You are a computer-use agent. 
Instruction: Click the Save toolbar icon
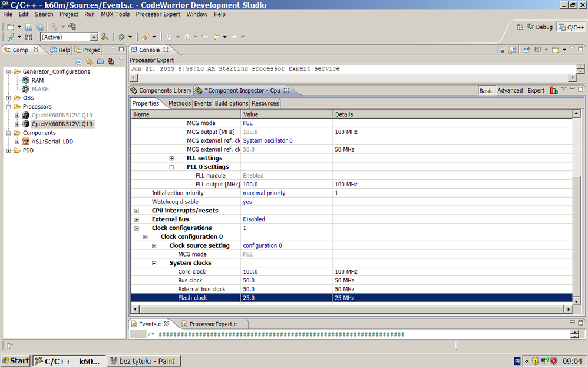click(29, 27)
